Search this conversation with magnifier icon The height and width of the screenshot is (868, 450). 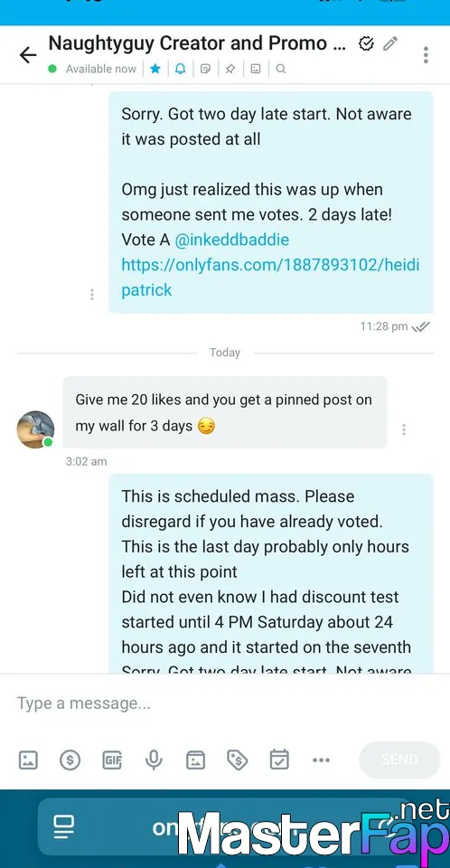(281, 69)
